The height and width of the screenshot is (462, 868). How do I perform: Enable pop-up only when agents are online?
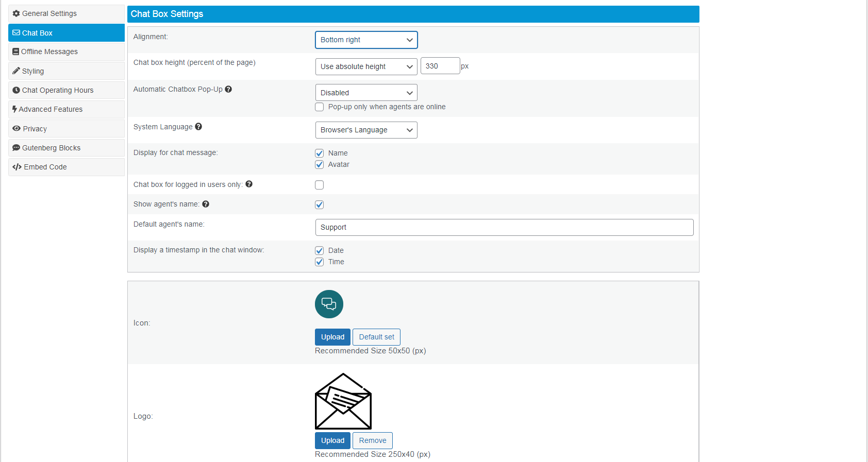(x=320, y=107)
